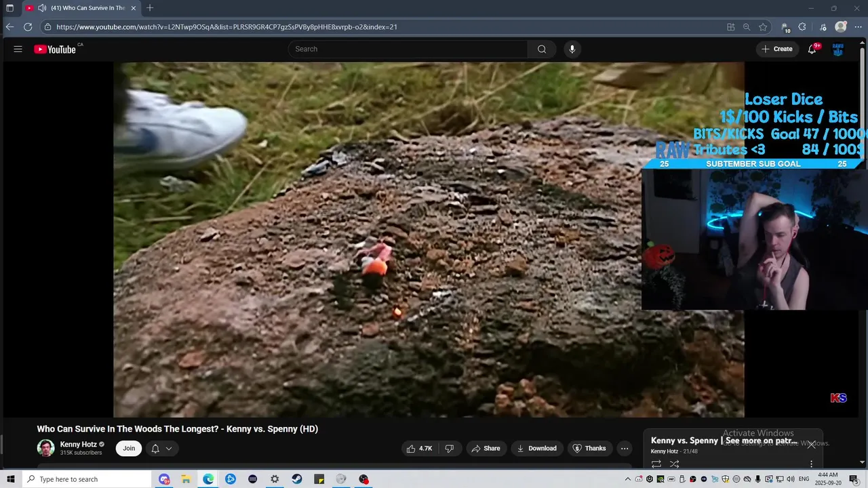This screenshot has width=868, height=488.
Task: Open File Explorer from the taskbar
Action: (186, 479)
